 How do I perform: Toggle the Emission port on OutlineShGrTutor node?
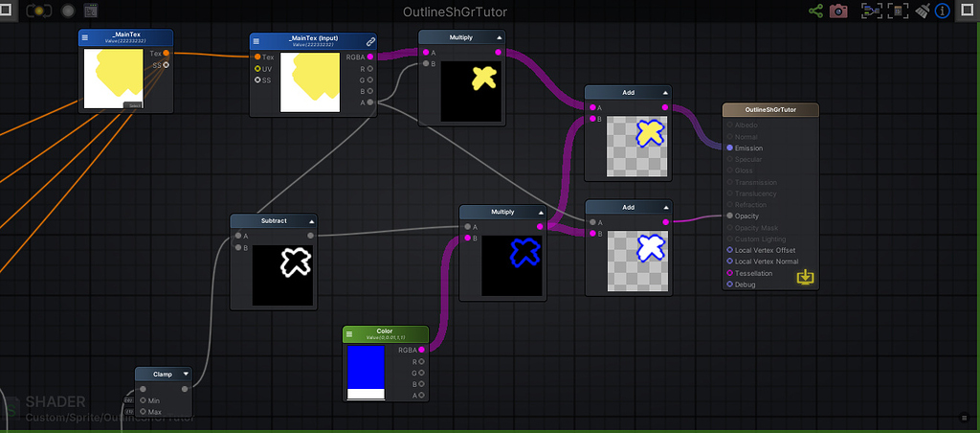(730, 148)
